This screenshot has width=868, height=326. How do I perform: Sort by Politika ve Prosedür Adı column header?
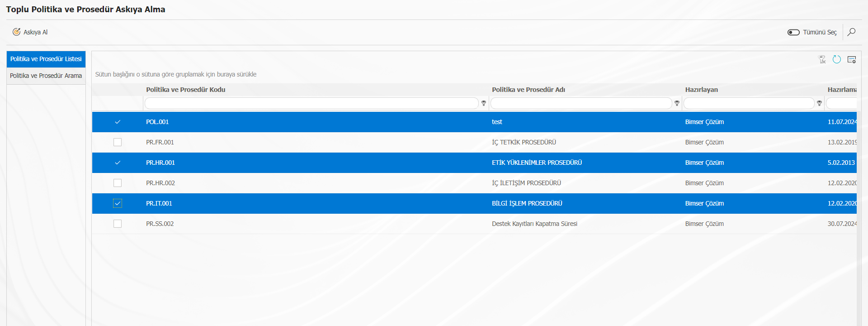(x=528, y=90)
